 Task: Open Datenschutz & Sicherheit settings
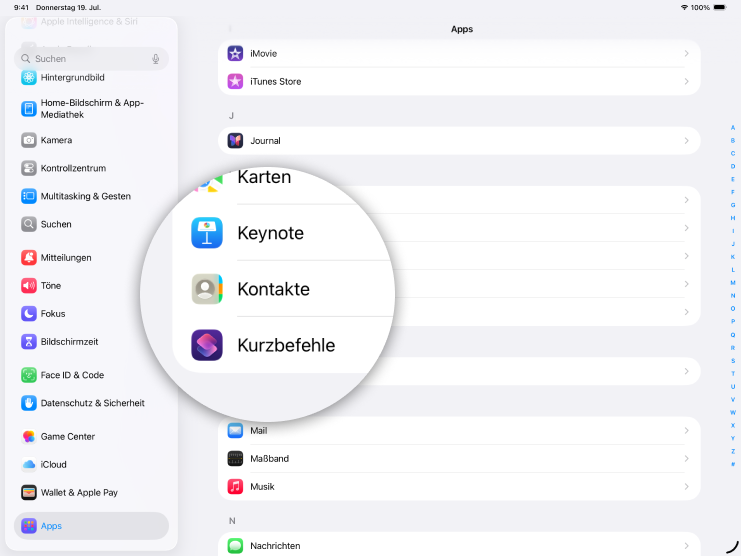point(92,403)
